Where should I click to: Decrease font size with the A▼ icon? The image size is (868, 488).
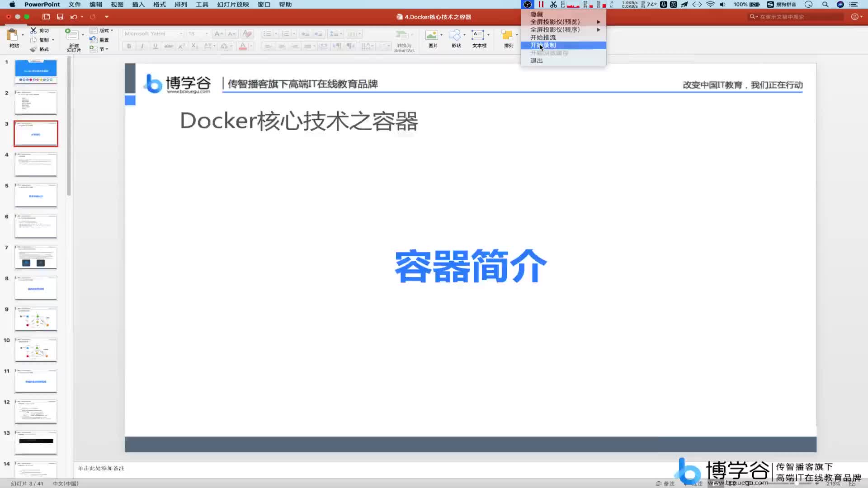click(x=231, y=34)
